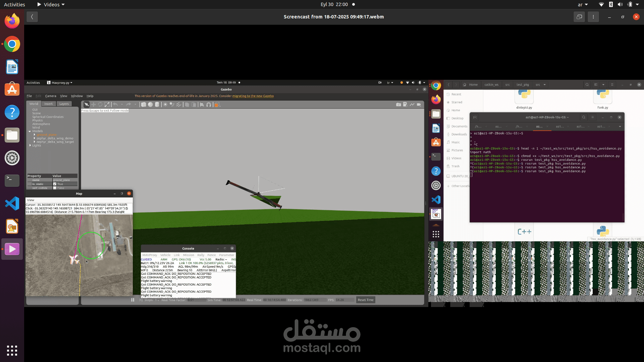Open the Undo history dropdown arrow
The image size is (644, 362).
[122, 105]
